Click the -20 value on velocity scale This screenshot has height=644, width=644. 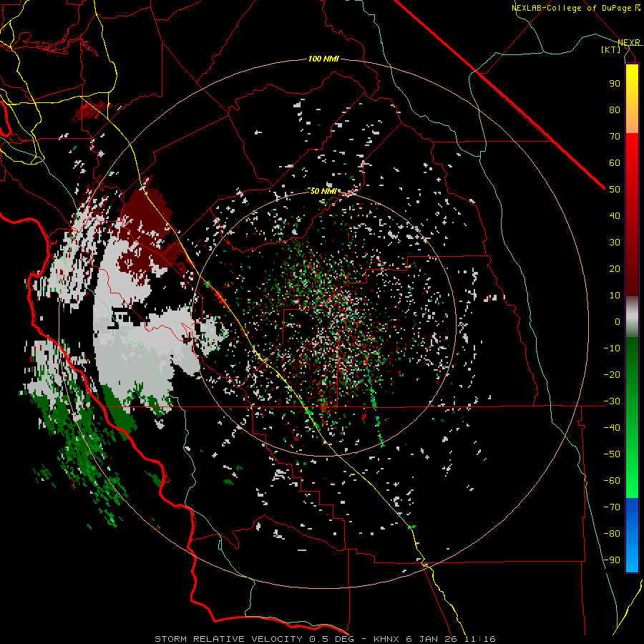612,374
